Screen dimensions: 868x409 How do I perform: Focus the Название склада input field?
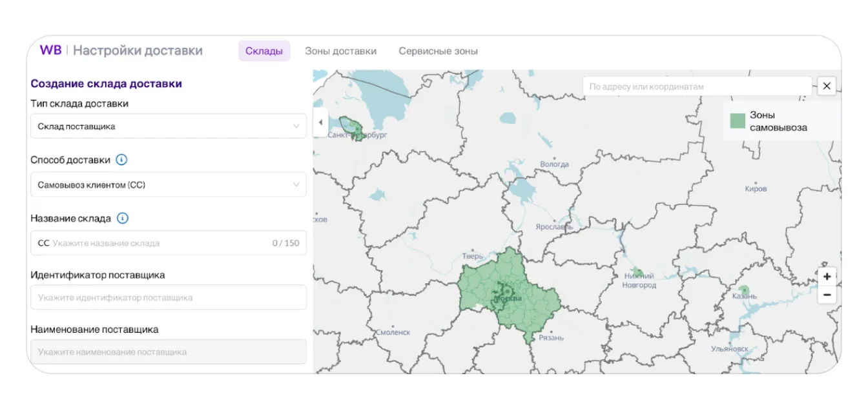pyautogui.click(x=169, y=243)
